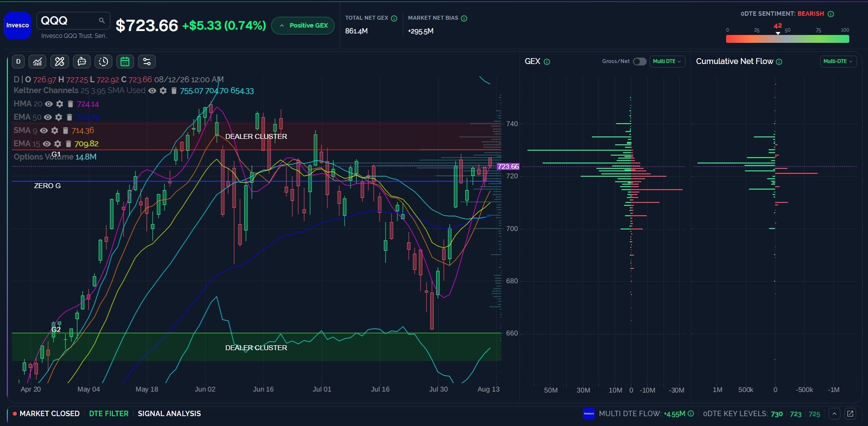
Task: Show info for Cumulative Net Flow
Action: 779,62
